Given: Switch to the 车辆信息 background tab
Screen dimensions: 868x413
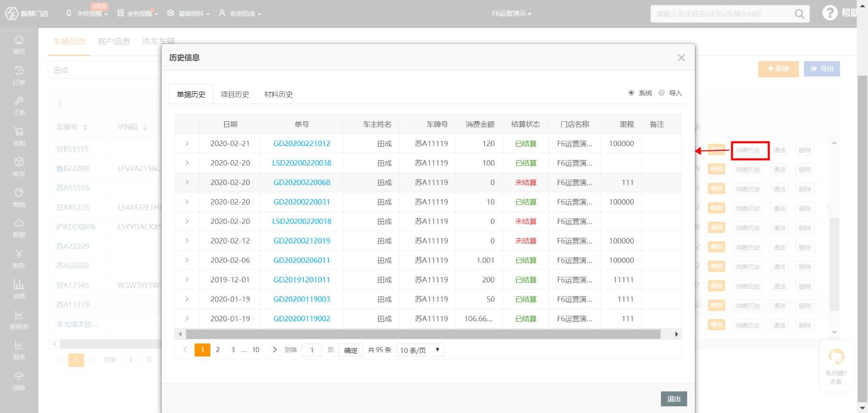Looking at the screenshot, I should coord(69,41).
